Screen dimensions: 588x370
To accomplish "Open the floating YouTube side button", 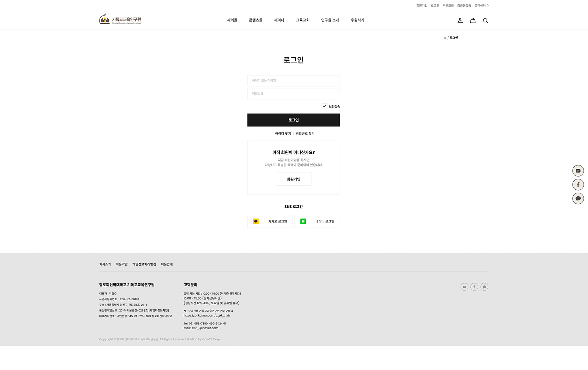I will 578,171.
